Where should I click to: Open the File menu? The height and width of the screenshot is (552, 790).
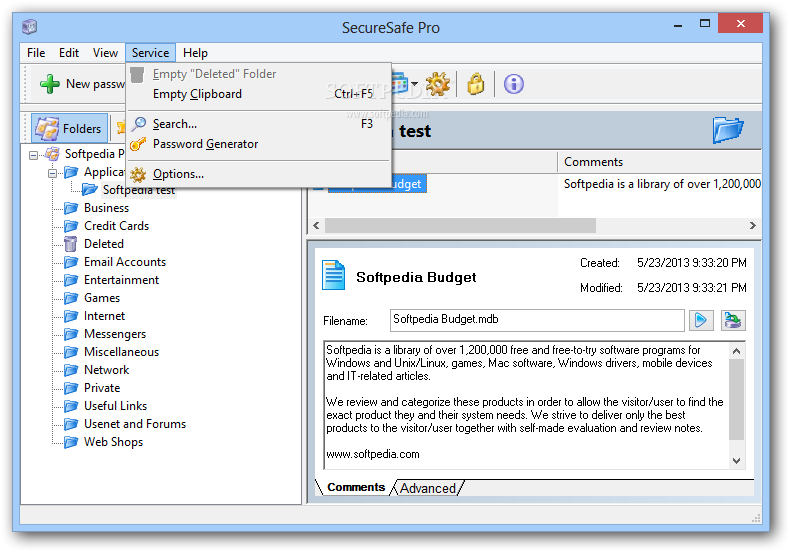click(x=36, y=53)
